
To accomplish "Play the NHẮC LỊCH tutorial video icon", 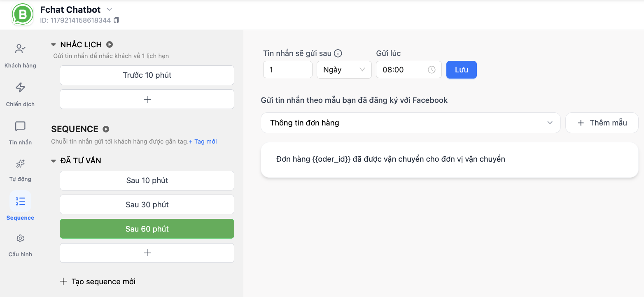I will click(x=110, y=44).
